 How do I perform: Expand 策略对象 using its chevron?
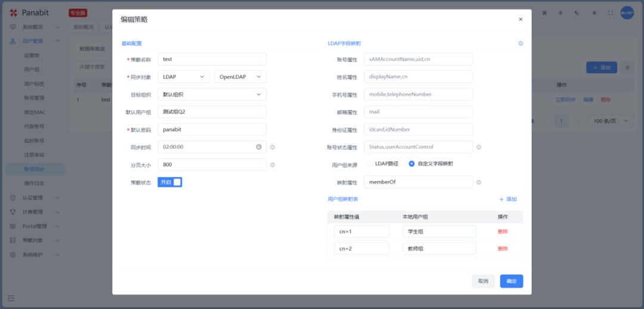pos(58,240)
